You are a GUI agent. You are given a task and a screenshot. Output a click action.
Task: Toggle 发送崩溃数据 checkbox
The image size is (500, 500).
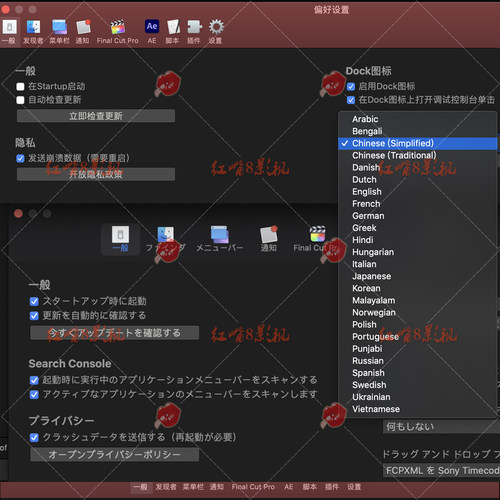[x=20, y=158]
